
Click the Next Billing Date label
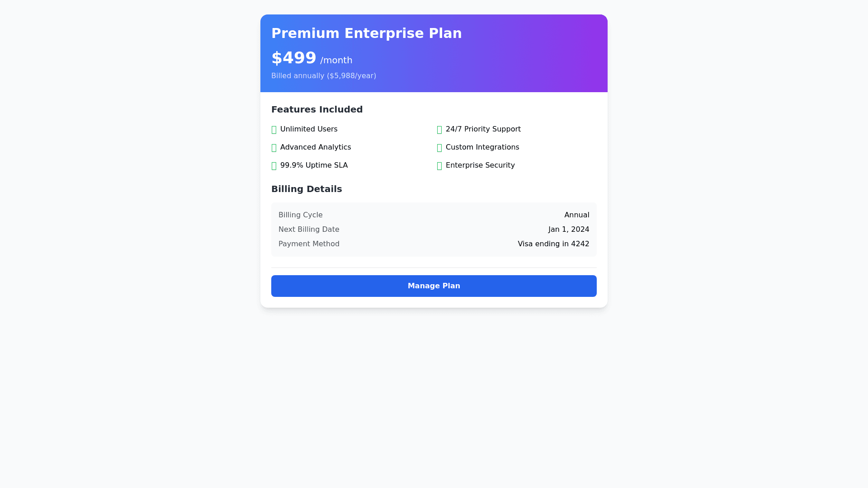click(309, 230)
